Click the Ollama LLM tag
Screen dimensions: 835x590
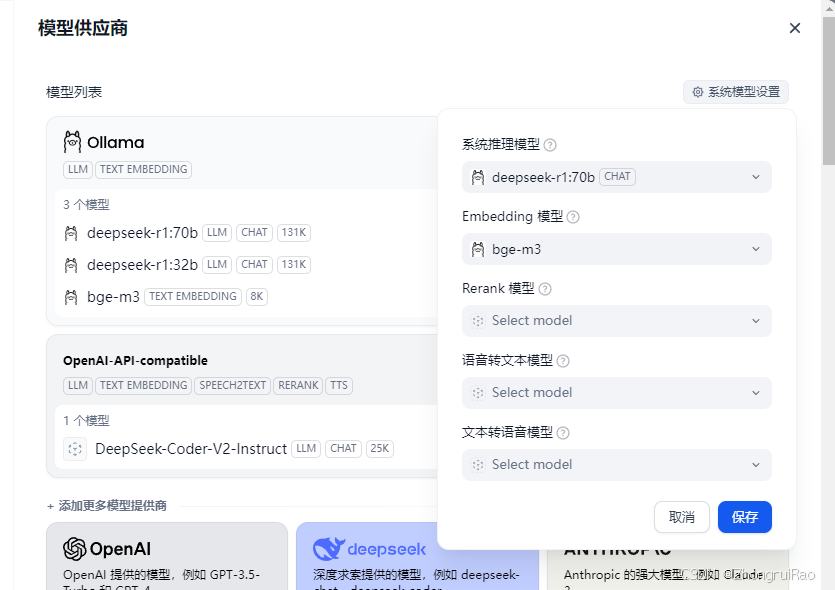pos(78,169)
